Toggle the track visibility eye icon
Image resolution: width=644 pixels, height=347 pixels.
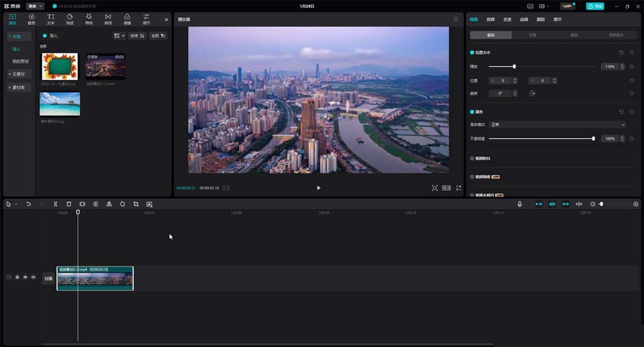coord(25,277)
